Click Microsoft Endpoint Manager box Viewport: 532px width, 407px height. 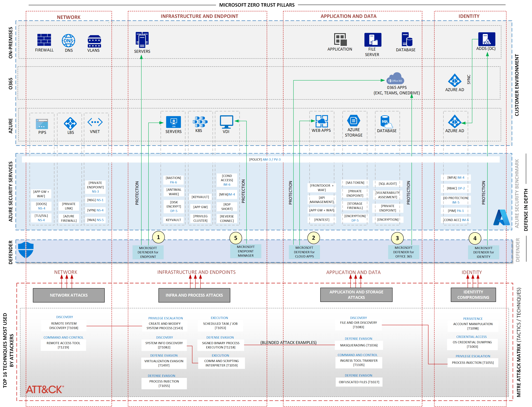[245, 251]
